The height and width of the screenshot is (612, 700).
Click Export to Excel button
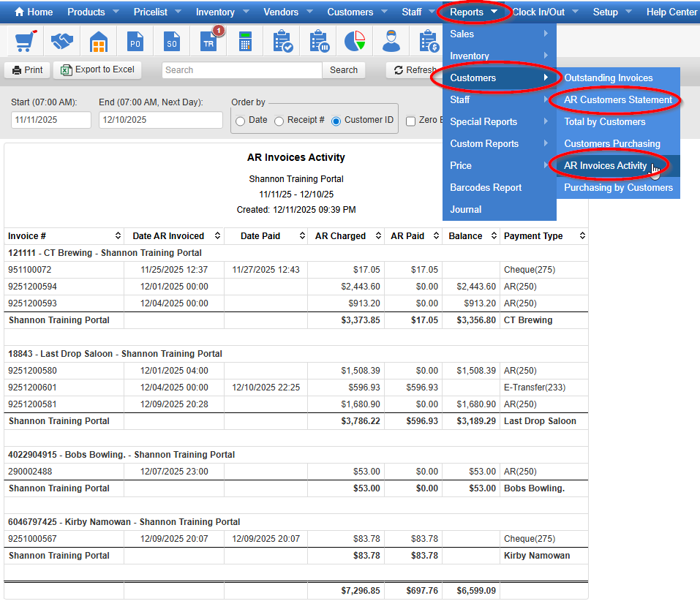pyautogui.click(x=97, y=70)
